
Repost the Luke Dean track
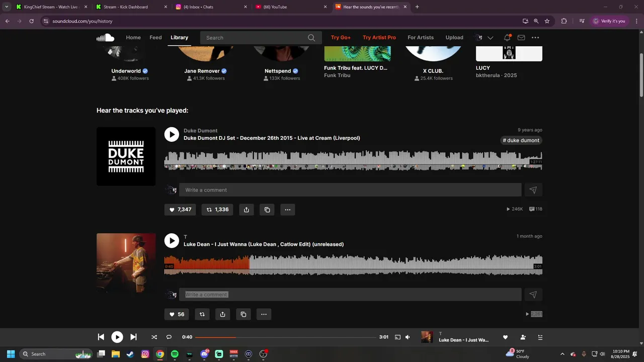(202, 314)
